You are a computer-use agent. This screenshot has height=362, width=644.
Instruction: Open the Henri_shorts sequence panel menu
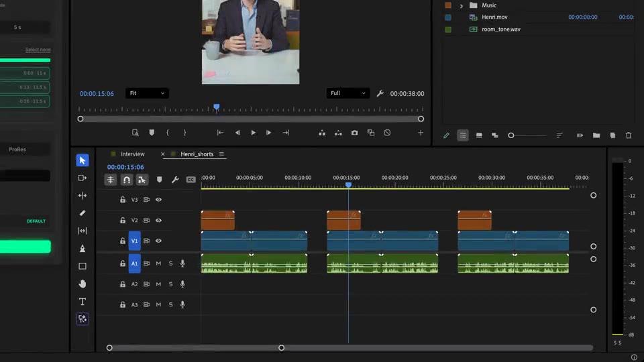point(221,154)
